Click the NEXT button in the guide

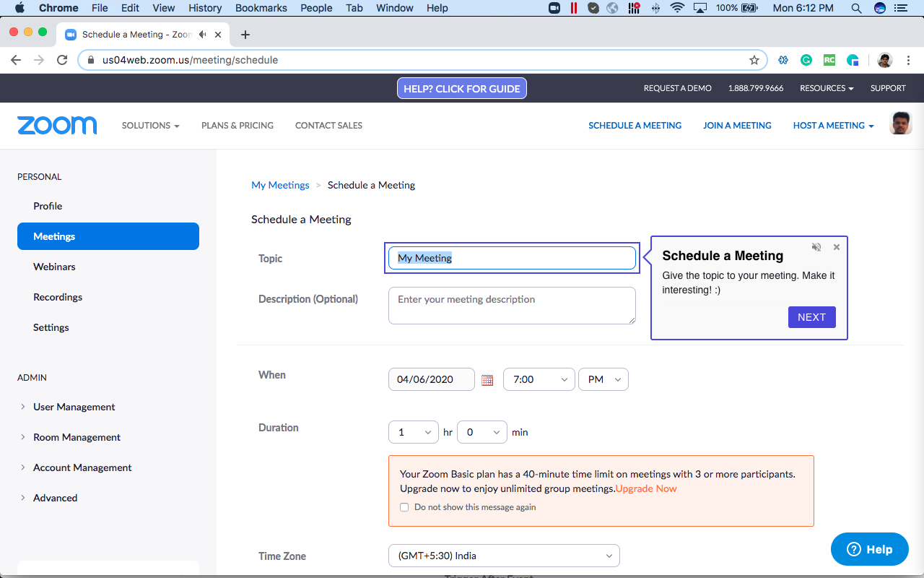812,317
